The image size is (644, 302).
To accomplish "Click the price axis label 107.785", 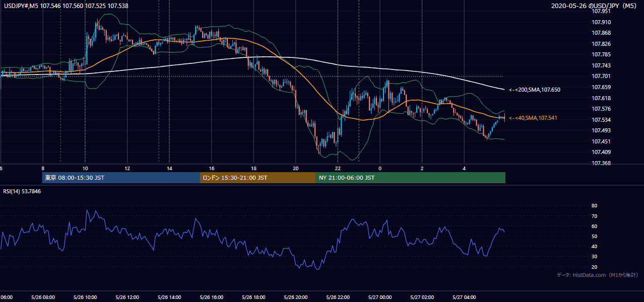I will pos(602,54).
